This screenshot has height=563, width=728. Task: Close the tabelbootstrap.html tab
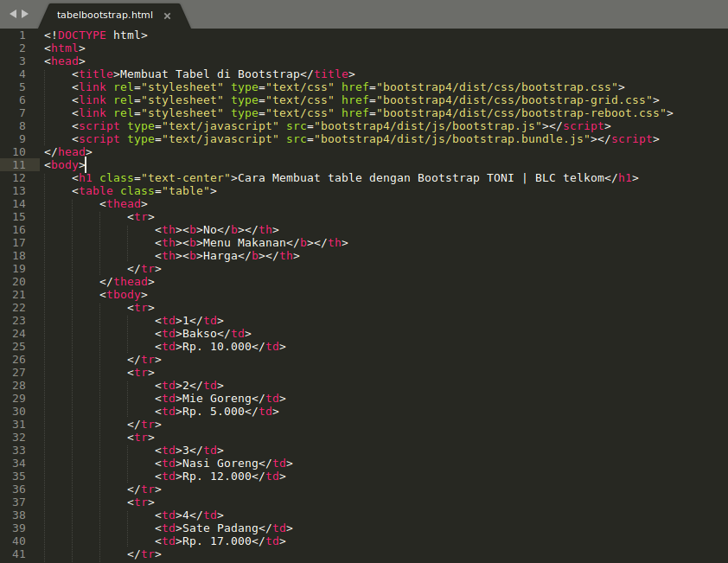pyautogui.click(x=167, y=15)
